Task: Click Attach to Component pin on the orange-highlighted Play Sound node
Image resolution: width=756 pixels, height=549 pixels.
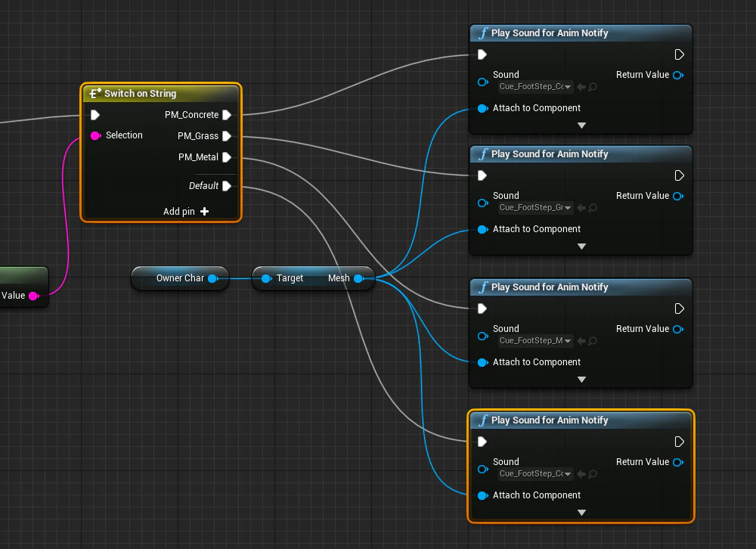Action: pyautogui.click(x=482, y=495)
